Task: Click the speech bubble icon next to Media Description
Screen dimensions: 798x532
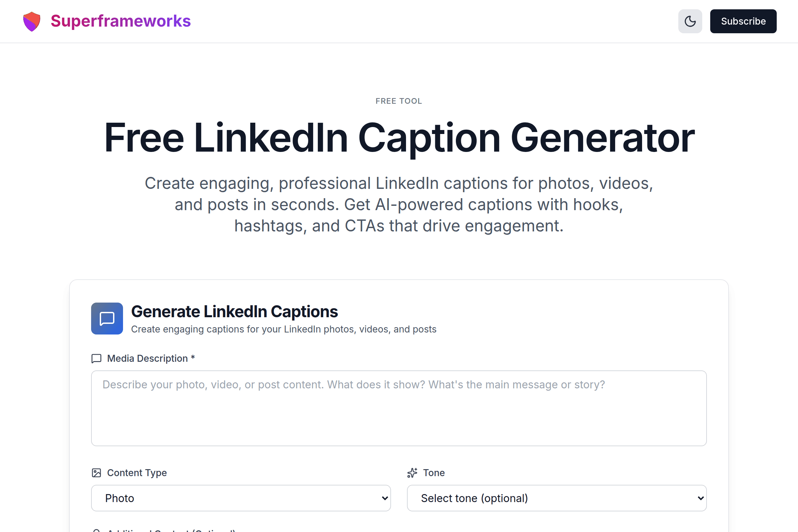Action: [96, 359]
